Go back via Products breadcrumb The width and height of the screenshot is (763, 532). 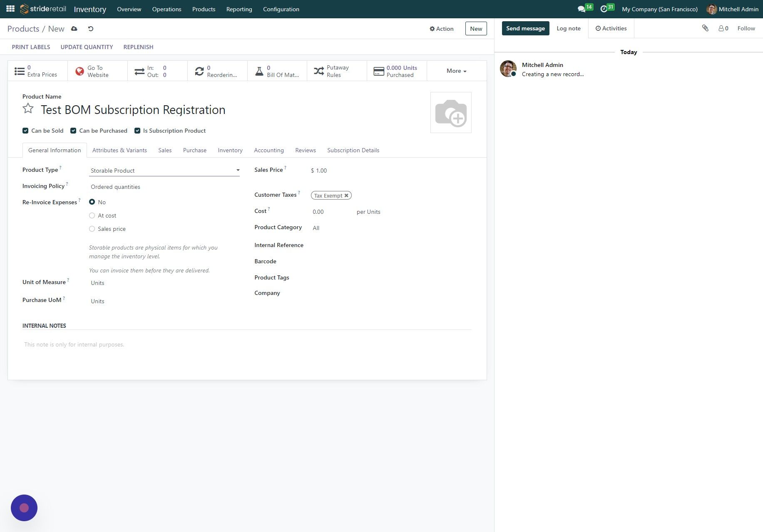tap(23, 29)
